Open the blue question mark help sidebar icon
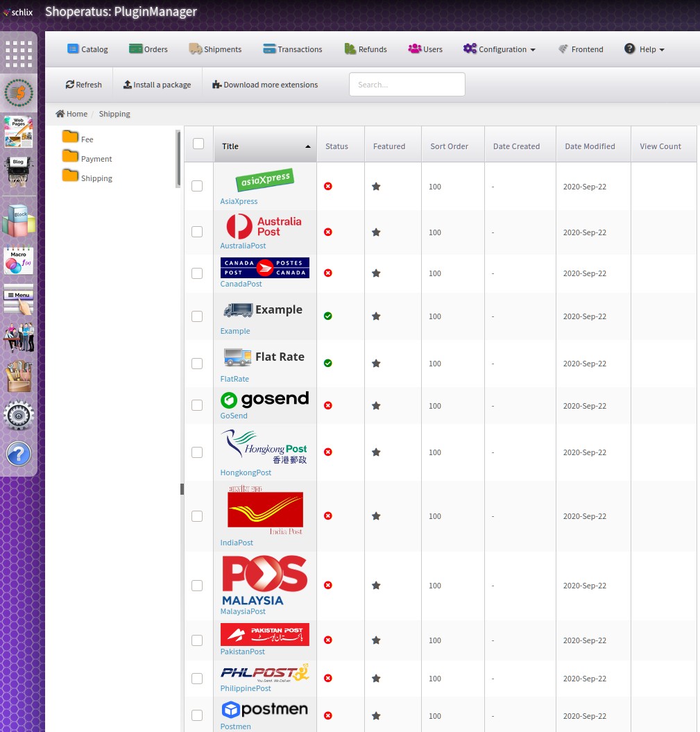700x732 pixels. point(19,454)
